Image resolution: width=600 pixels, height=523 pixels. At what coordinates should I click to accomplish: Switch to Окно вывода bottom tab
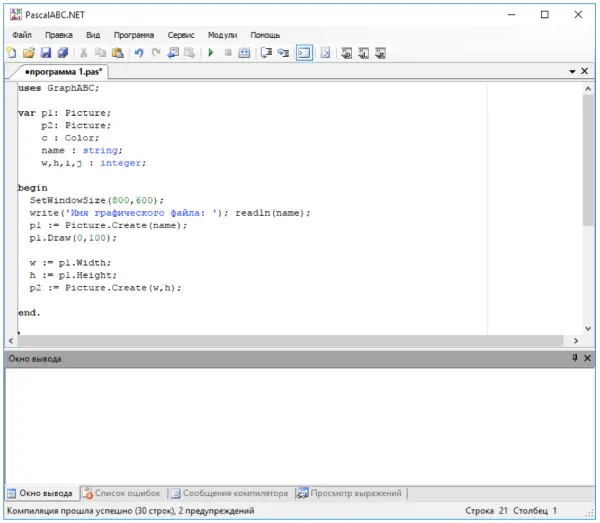[x=41, y=493]
